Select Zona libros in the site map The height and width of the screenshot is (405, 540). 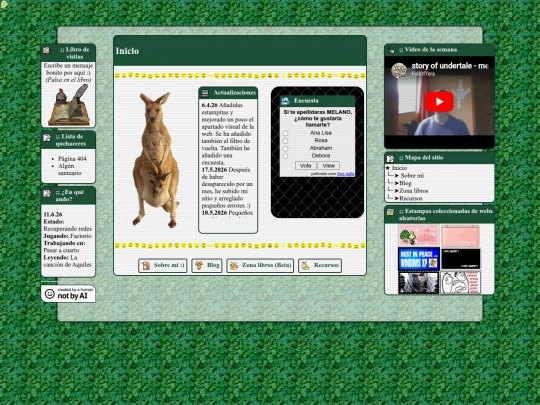[x=414, y=191]
